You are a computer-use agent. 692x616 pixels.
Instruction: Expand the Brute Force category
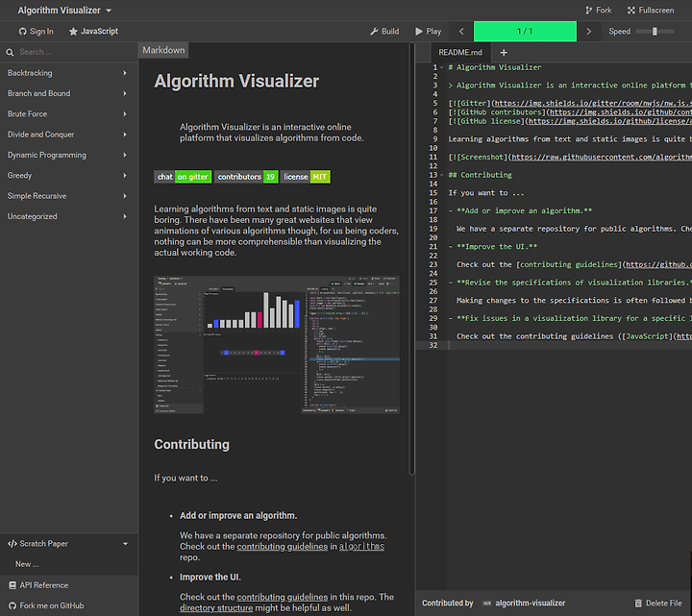[x=67, y=113]
